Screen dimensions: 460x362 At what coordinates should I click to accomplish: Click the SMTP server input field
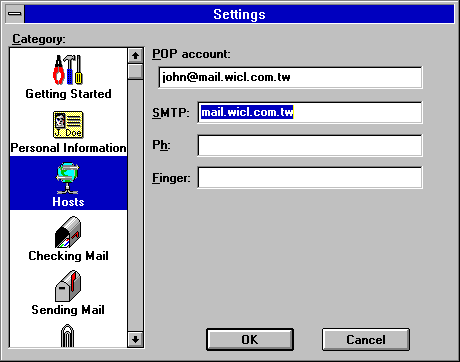(x=310, y=112)
